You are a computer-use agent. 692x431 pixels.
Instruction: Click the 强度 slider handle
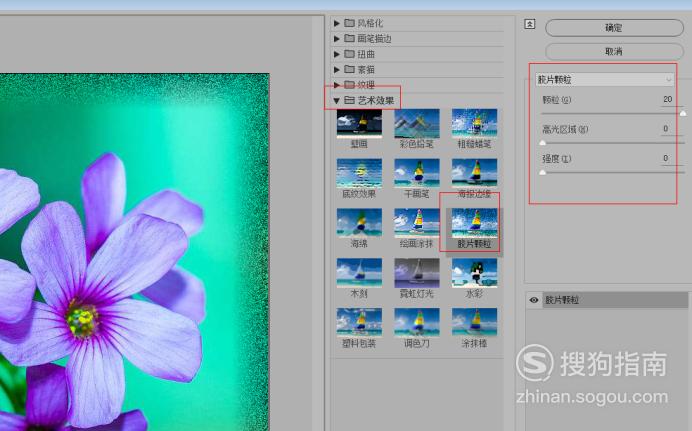point(543,172)
